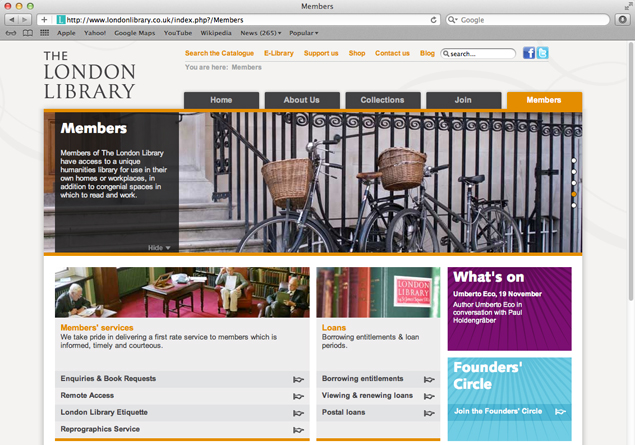Open the Join tab
Screen dimensions: 635x445
(x=463, y=100)
